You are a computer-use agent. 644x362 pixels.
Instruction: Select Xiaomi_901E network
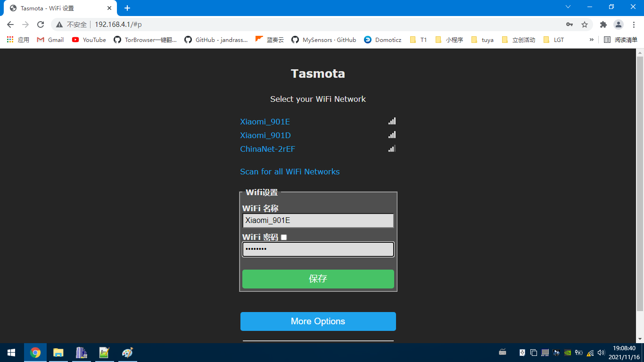[x=265, y=122]
